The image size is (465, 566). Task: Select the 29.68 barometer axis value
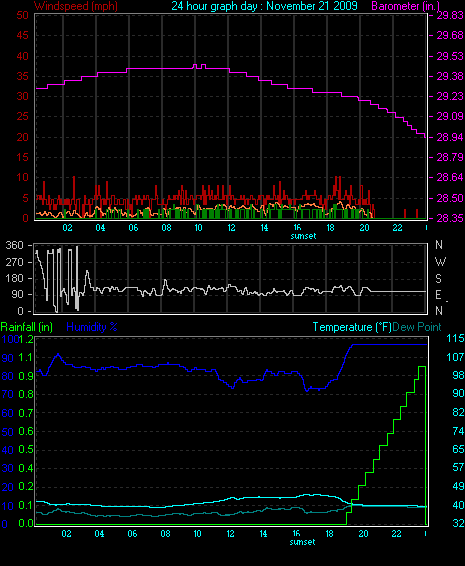point(450,35)
